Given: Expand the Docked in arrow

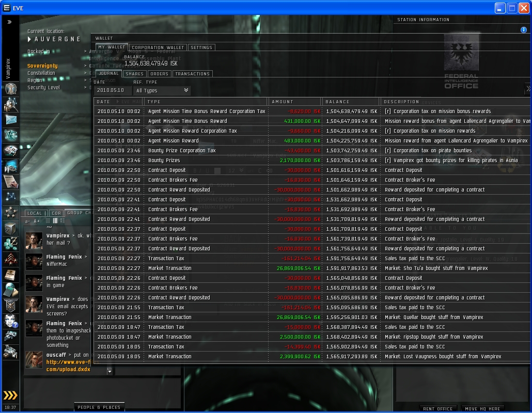Looking at the screenshot, I should tap(85, 51).
